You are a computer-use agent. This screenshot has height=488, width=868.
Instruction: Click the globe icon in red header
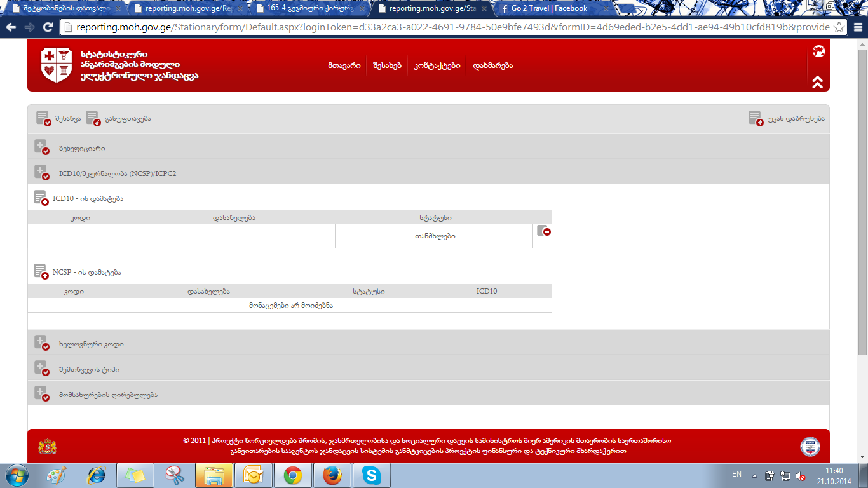pyautogui.click(x=818, y=51)
